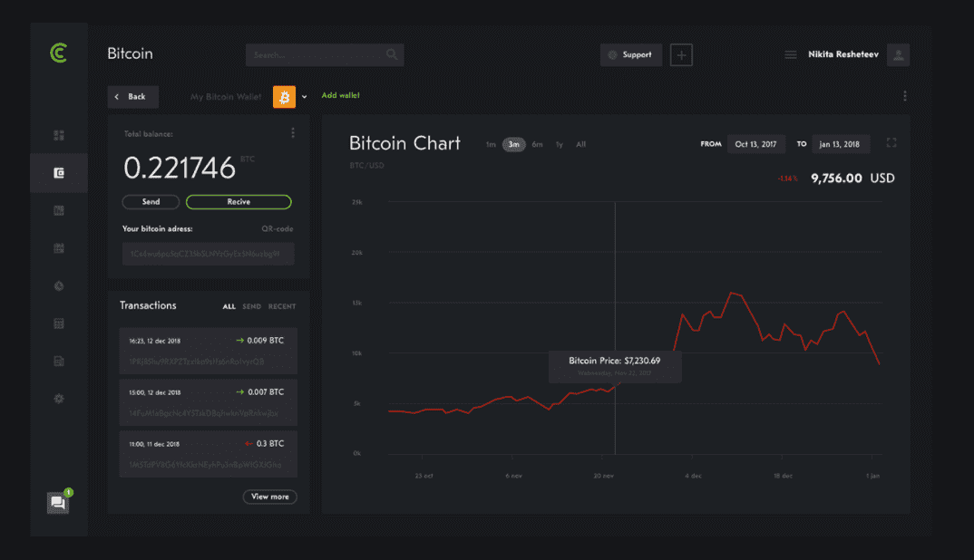Viewport: 974px width, 560px height.
Task: Open the 15:00, 12 dec 2018 transaction
Action: (208, 402)
